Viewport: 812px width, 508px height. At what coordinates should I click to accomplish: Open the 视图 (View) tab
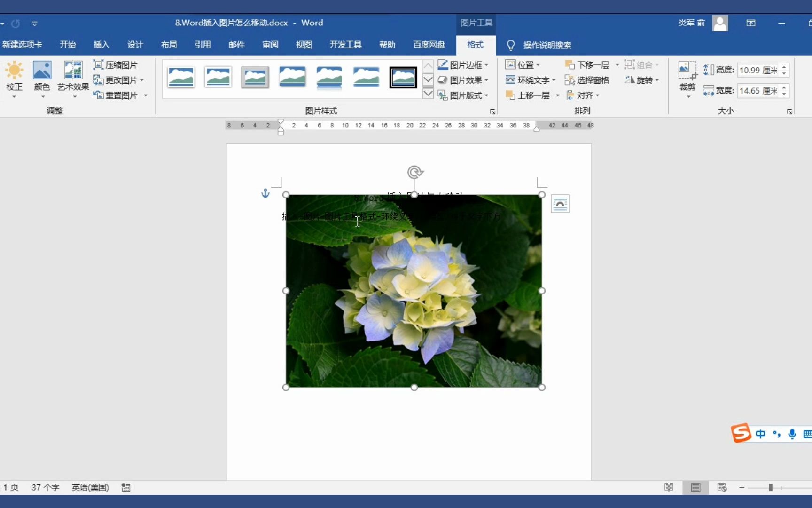click(x=304, y=44)
